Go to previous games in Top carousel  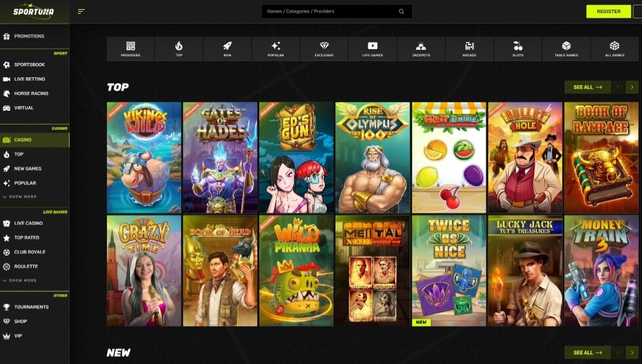tap(618, 87)
